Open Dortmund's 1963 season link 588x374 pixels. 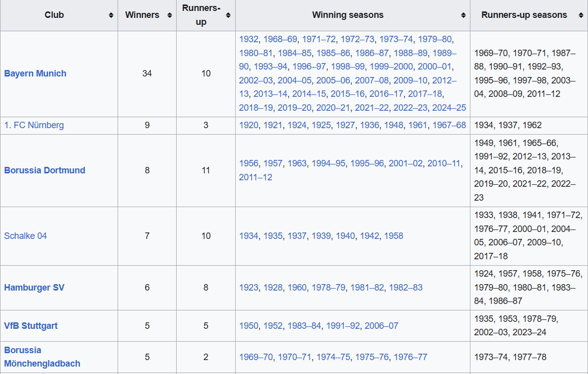[x=297, y=163]
